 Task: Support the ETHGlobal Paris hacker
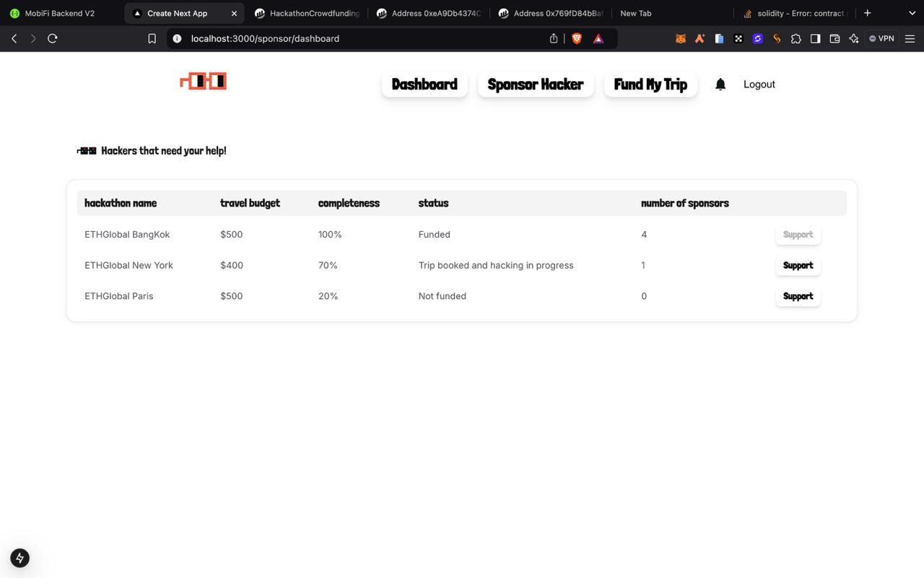tap(798, 296)
